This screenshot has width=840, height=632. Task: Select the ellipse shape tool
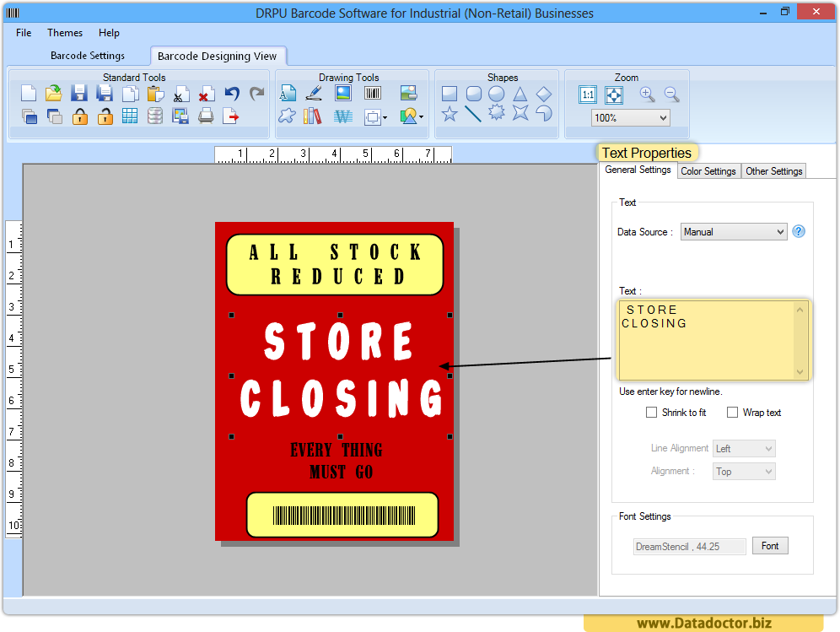point(497,94)
